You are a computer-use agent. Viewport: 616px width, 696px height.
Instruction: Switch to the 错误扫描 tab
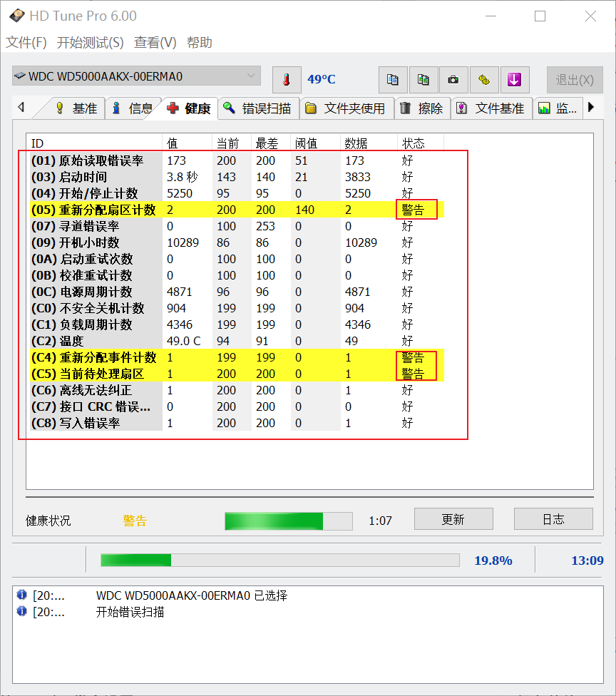click(259, 108)
